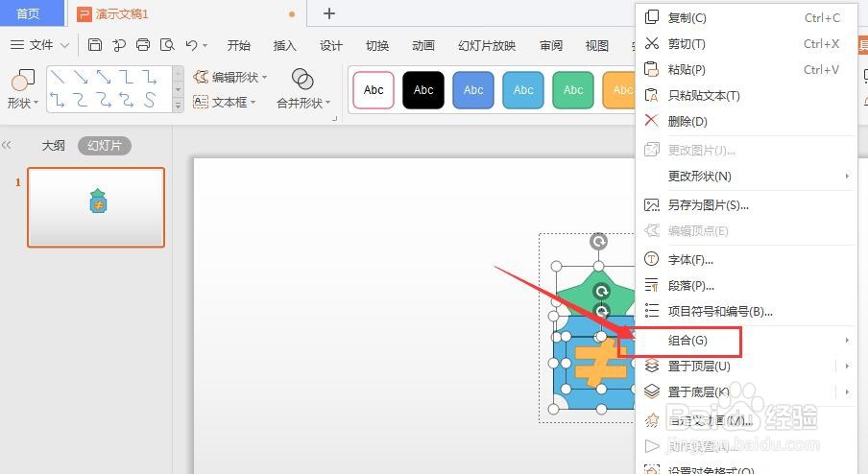
Task: Switch to the 大纲 outline view
Action: (x=53, y=146)
